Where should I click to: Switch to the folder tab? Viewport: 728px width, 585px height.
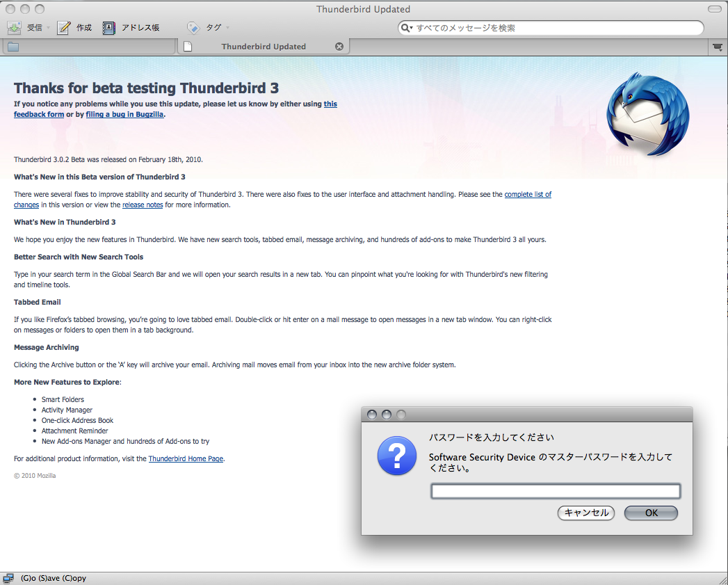89,47
